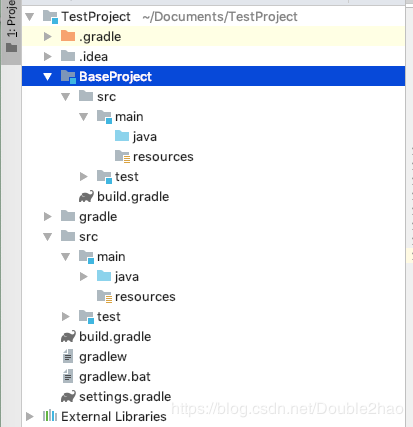
Task: Expand the .gradle folder arrow
Action: (x=48, y=37)
